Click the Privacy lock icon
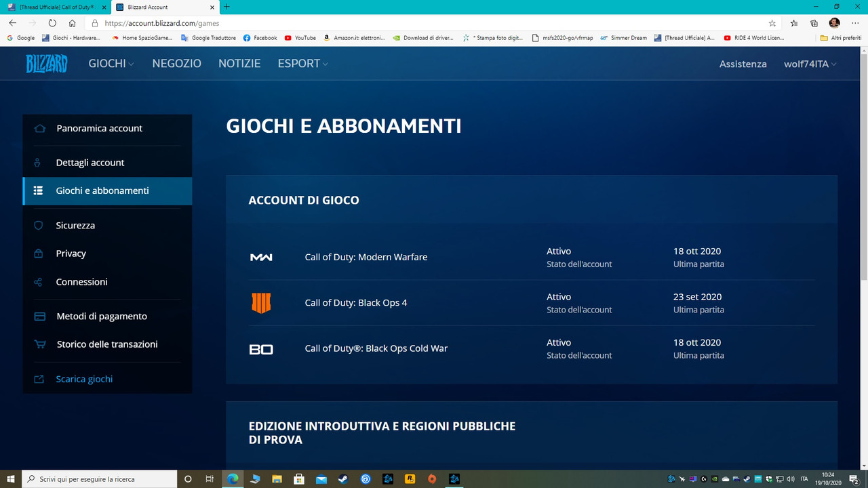This screenshot has width=868, height=488. coord(39,253)
